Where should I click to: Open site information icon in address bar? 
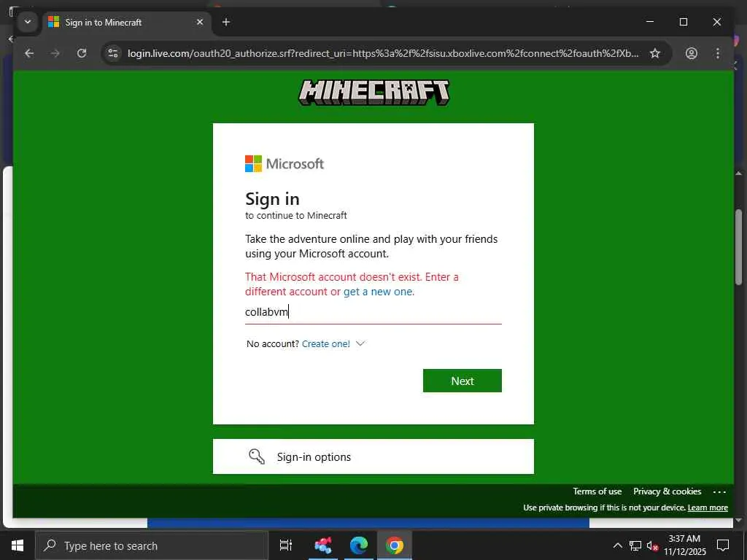click(x=113, y=53)
